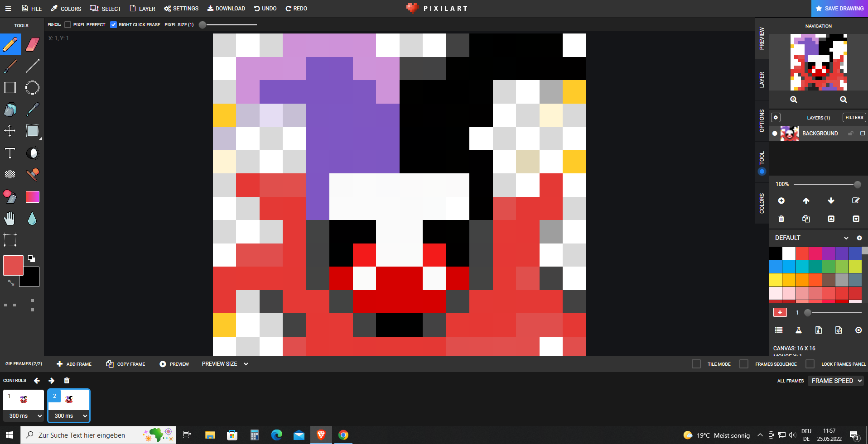Expand Default palette dropdown

pos(846,238)
